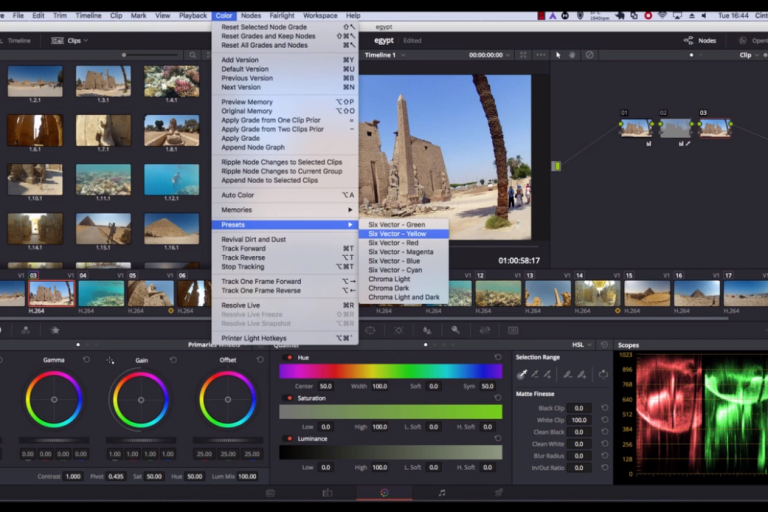Select timeline clip 15 thumbnail
This screenshot has width=768, height=512.
coord(647,293)
